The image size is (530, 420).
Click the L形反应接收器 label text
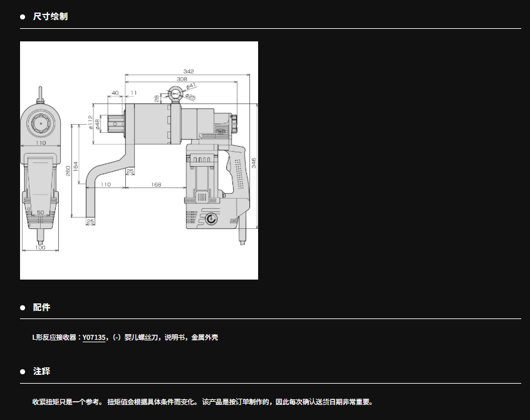click(x=55, y=337)
